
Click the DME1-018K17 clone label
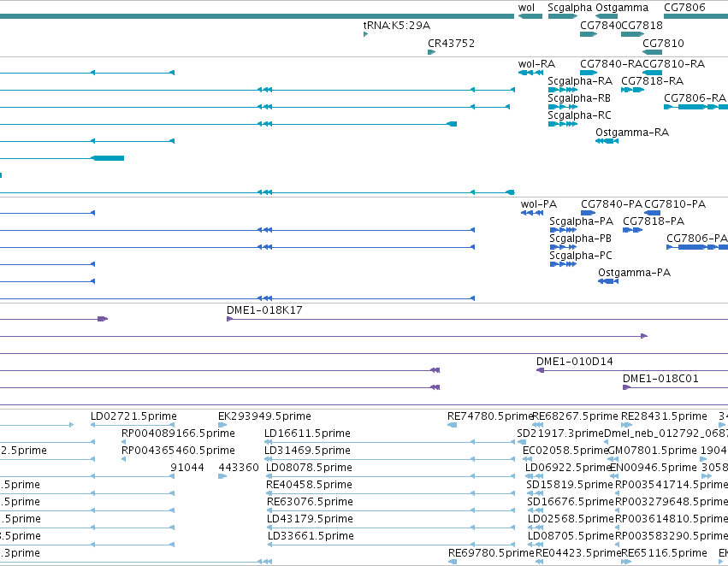click(x=264, y=310)
